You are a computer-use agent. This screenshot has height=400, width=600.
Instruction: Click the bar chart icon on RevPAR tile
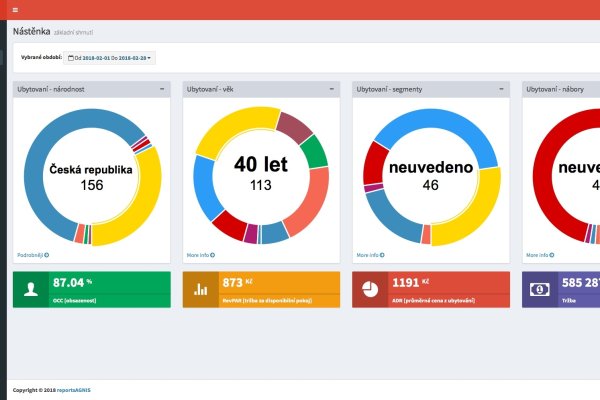[201, 289]
